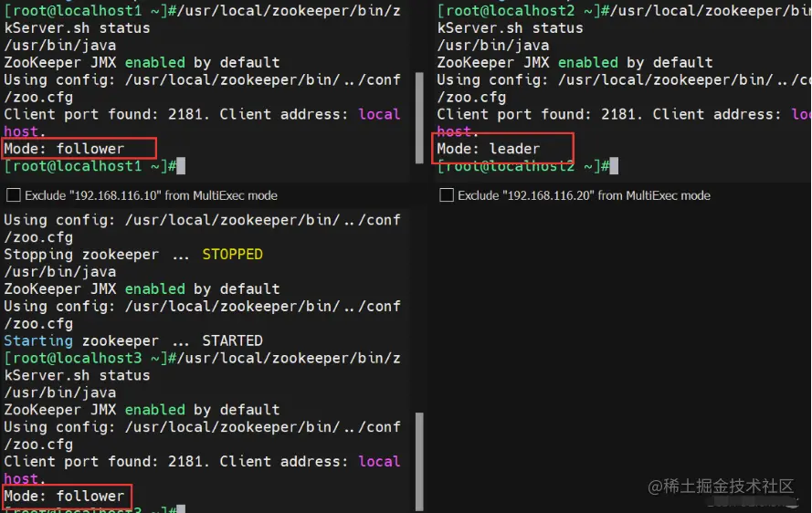Click the "Stopping zookeeper" line
This screenshot has height=513, width=812.
133,255
